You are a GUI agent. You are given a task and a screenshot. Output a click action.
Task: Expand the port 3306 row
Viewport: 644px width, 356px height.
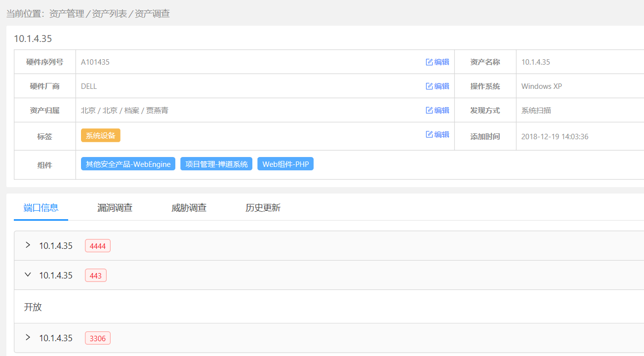click(x=28, y=338)
